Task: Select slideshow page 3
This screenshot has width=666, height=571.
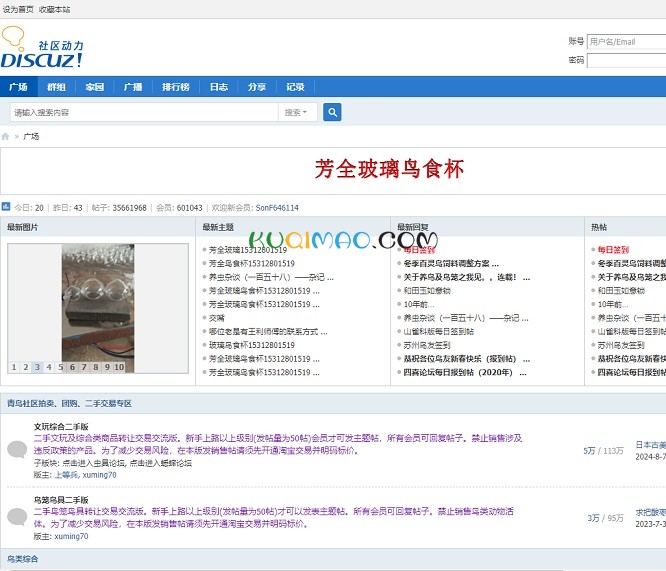Action: (37, 367)
